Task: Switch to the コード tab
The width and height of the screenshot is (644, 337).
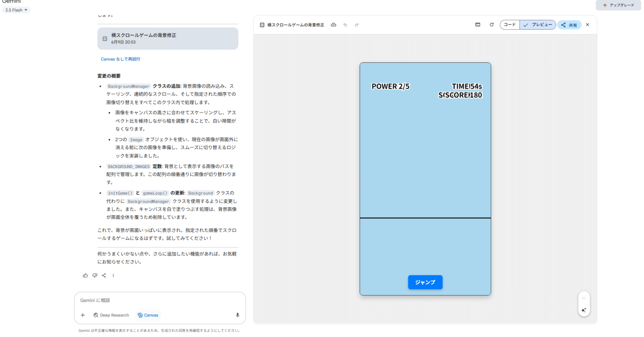Action: 510,25
